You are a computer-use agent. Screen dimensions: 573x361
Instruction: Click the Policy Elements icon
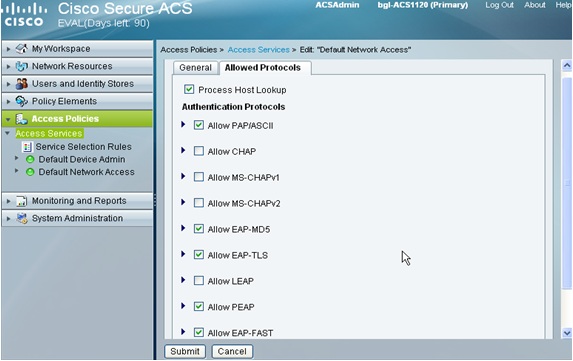[22, 101]
